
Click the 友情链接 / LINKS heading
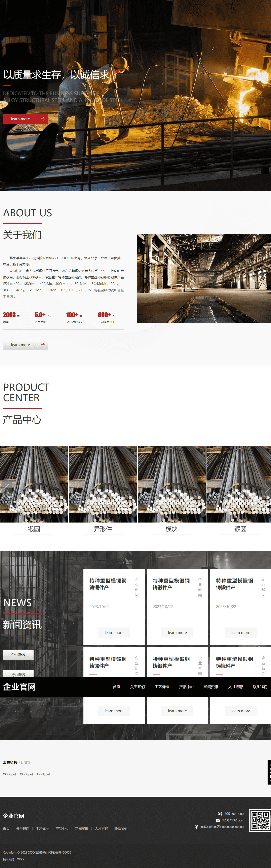16,762
